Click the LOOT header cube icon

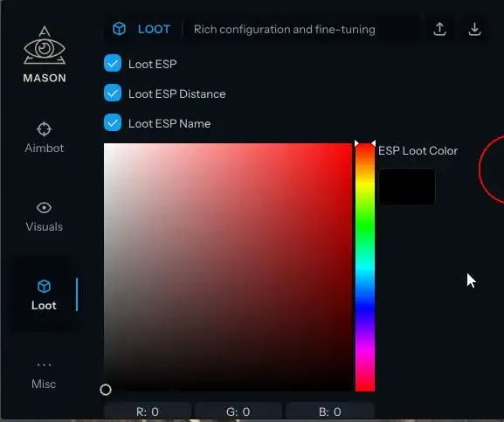coord(120,29)
